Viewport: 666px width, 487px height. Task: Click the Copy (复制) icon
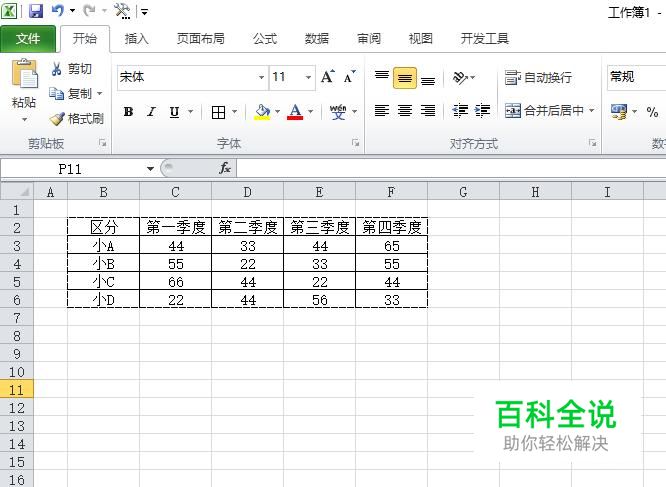point(56,93)
